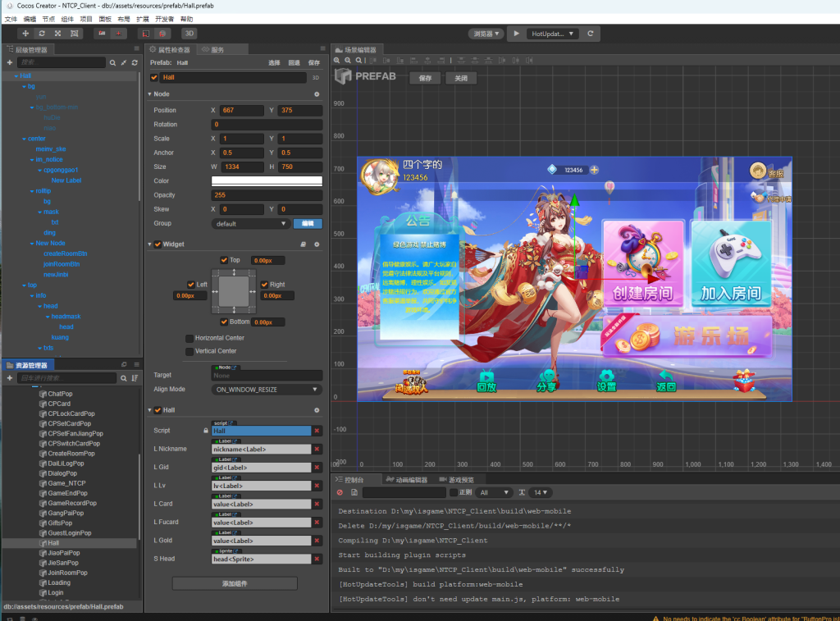
Task: Disable the Hall script component checkbox
Action: coord(158,410)
